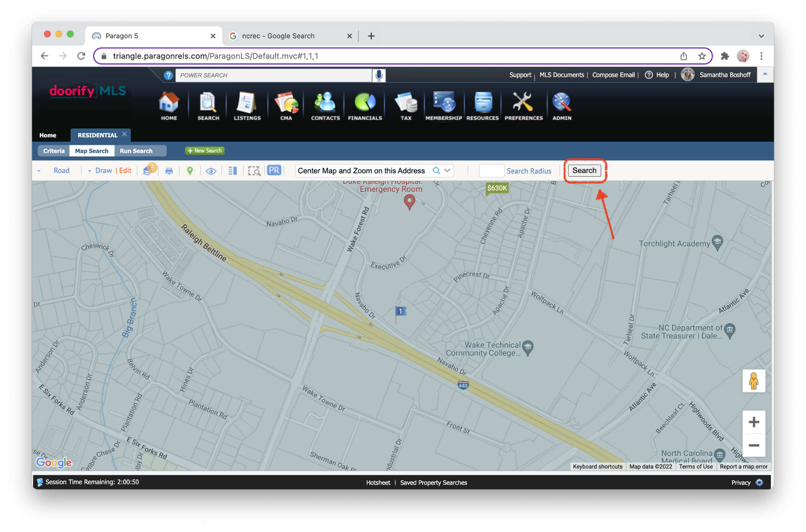Open the Support link
This screenshot has width=806, height=532.
point(520,75)
